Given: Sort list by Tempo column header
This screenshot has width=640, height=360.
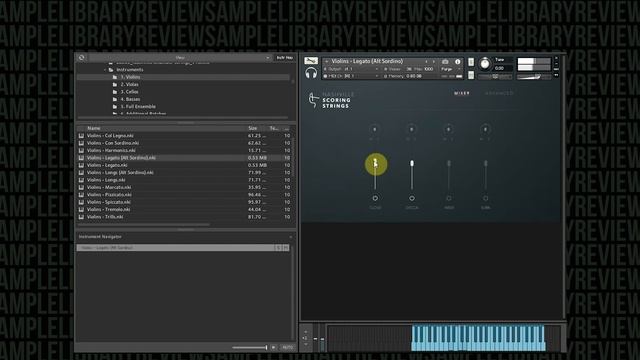Looking at the screenshot, I should [x=273, y=128].
